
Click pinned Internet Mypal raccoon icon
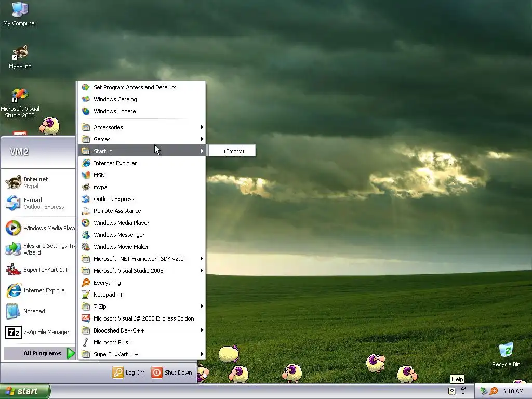(13, 182)
